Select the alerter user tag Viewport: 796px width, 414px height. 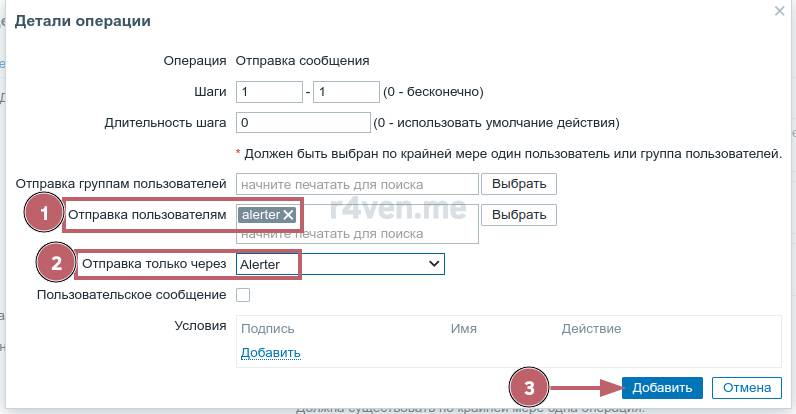tap(260, 215)
